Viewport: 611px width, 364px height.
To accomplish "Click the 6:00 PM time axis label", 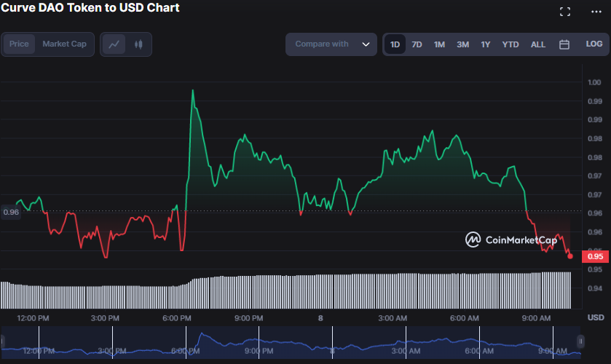I will click(177, 318).
